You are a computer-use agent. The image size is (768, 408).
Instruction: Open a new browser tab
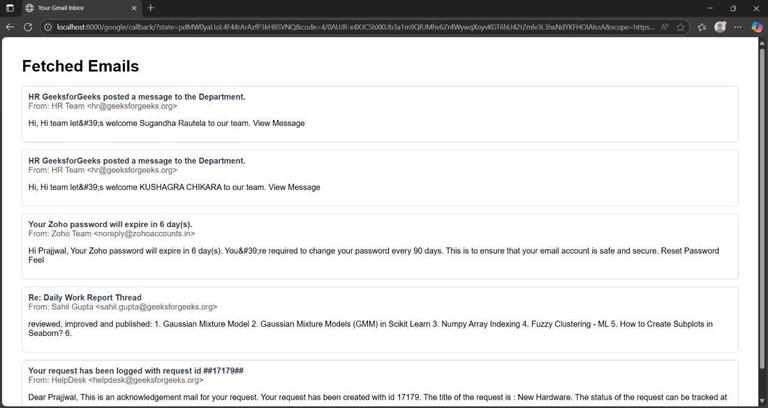(x=151, y=8)
